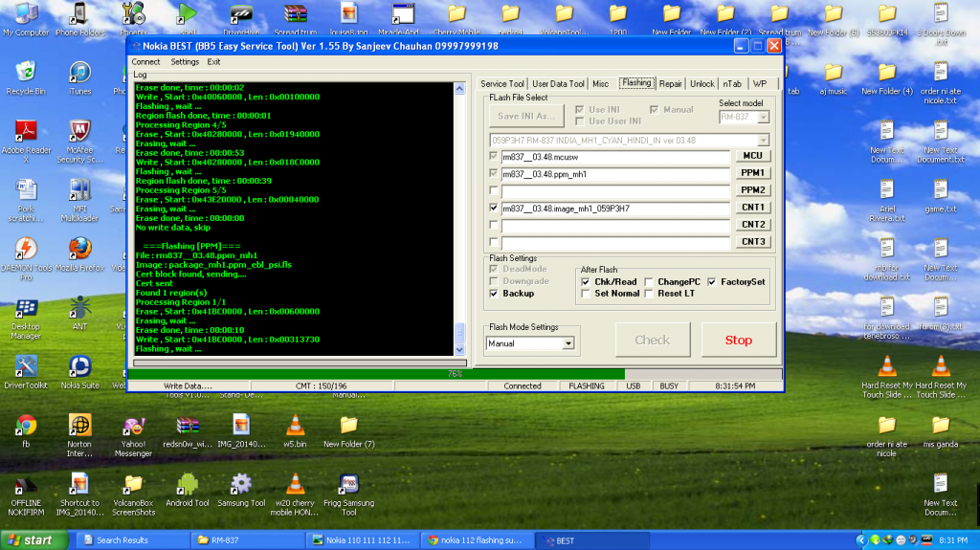Open the Mozilla Firefox desktop shortcut
The width and height of the screenshot is (980, 550).
click(x=80, y=251)
